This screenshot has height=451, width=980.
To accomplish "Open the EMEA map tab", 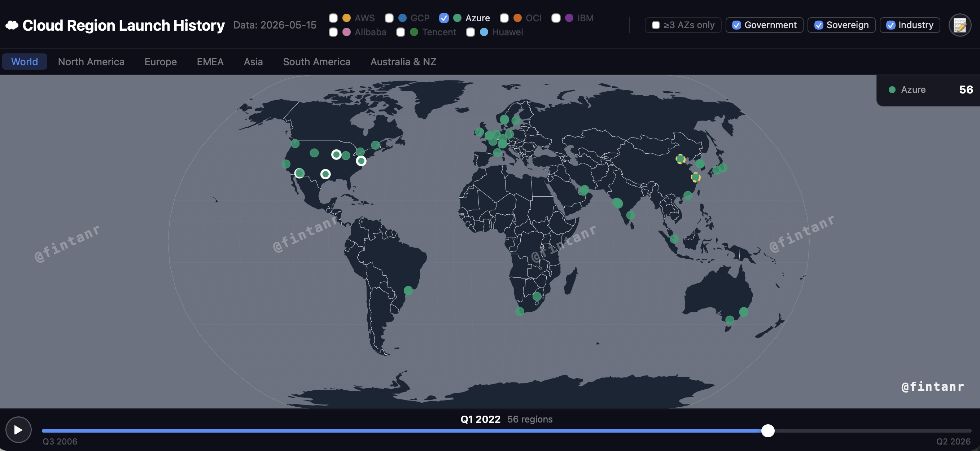I will (x=210, y=62).
